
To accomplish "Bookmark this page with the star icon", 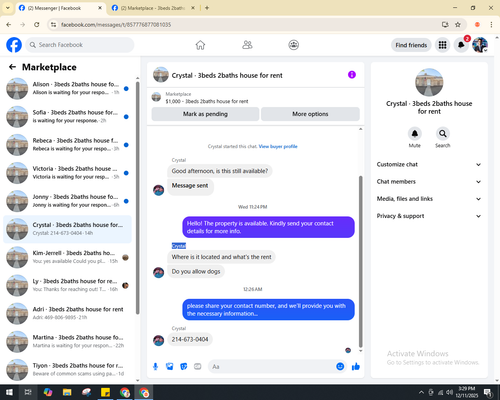I will [458, 25].
